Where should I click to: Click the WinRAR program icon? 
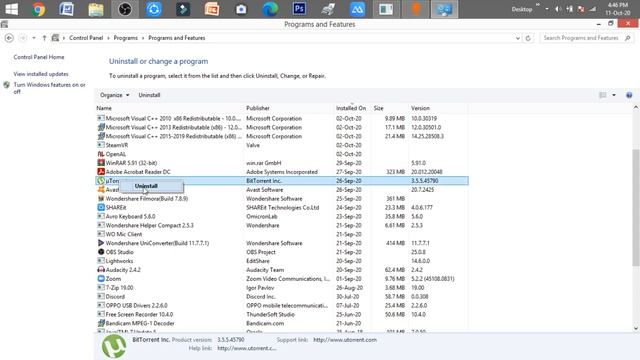pyautogui.click(x=101, y=163)
